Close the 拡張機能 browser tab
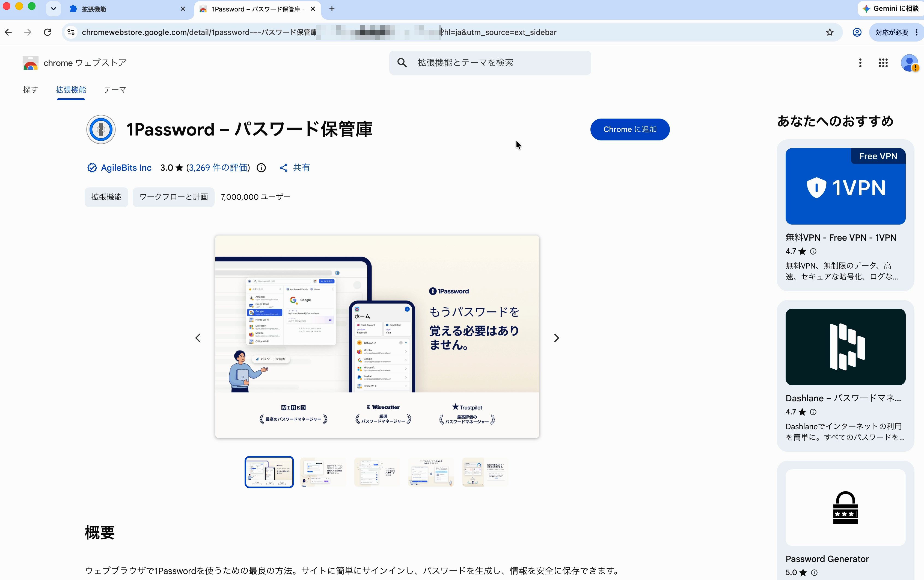 183,9
